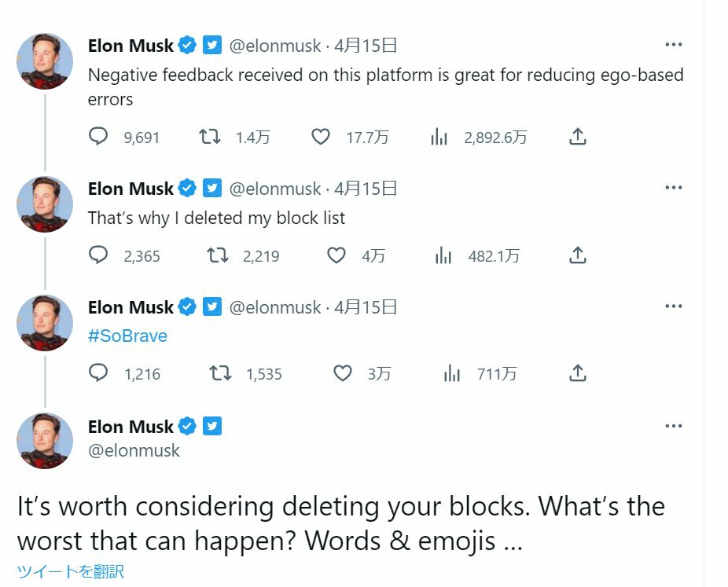Click the ツイートを翻訳 translate link
This screenshot has height=587, width=728.
pos(71,571)
